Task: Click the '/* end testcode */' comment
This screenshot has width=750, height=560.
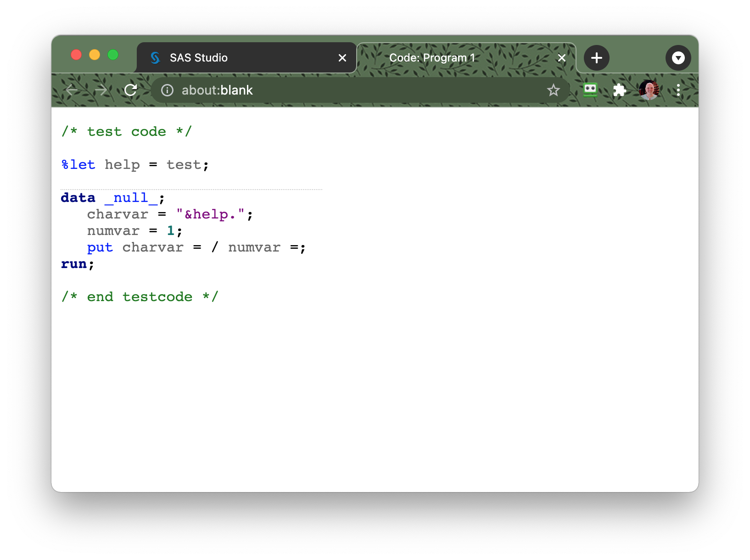Action: point(140,297)
